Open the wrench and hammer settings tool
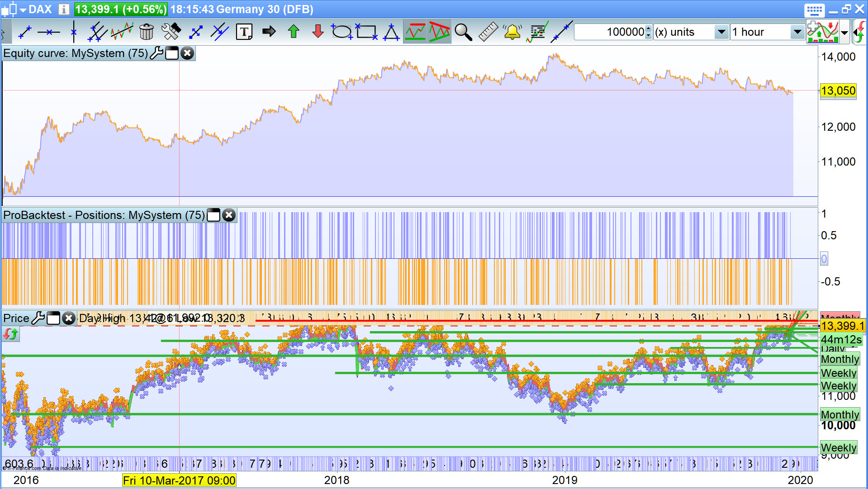Viewport: 868px width, 489px height. click(x=171, y=32)
